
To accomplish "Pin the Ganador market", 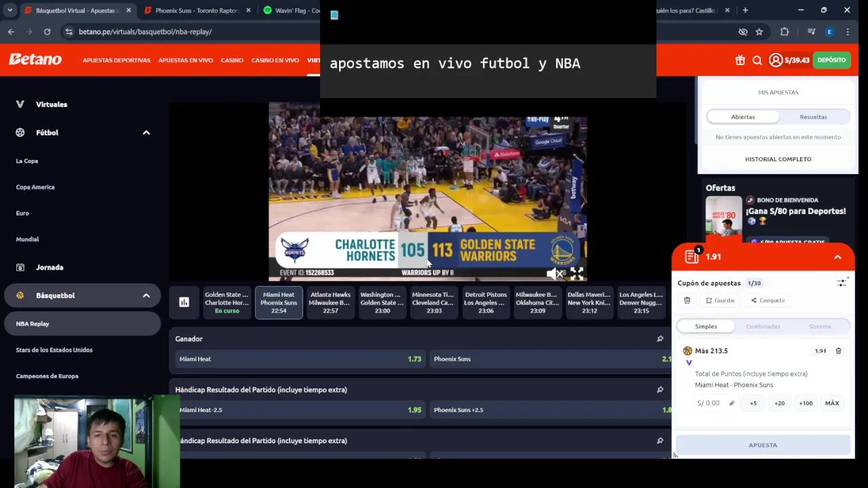I will click(660, 339).
